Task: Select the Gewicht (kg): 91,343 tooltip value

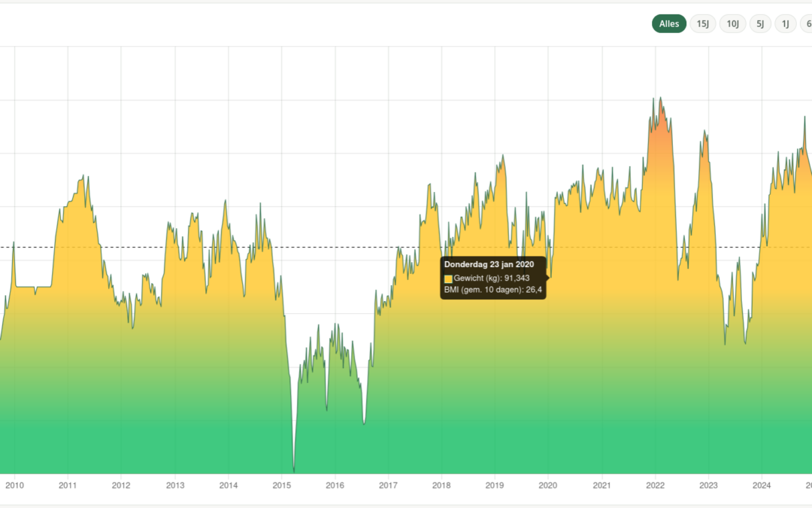Action: tap(492, 278)
